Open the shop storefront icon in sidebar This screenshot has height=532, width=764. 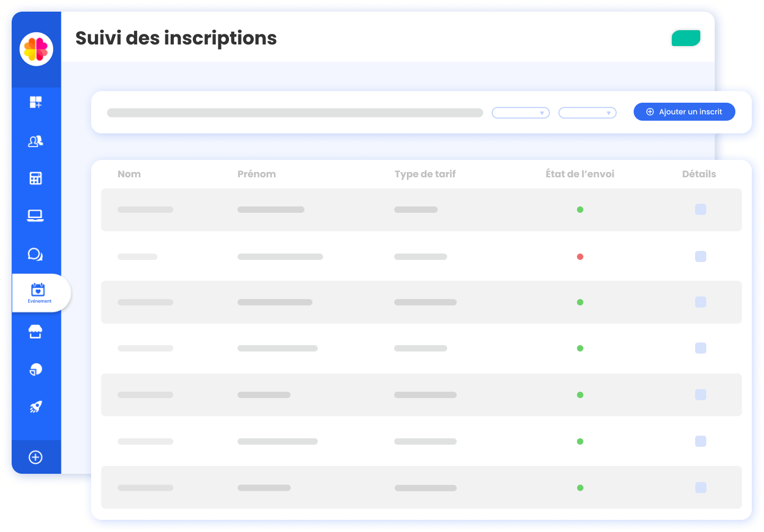(x=35, y=332)
